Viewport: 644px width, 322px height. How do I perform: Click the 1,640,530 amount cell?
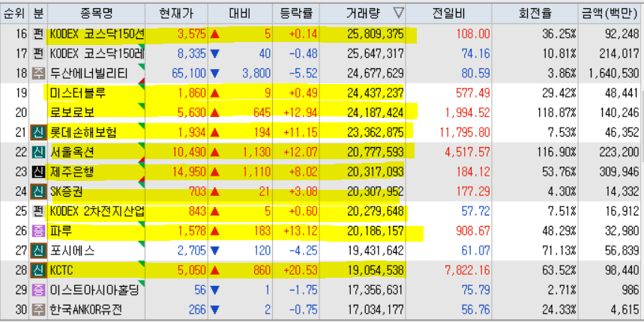[613, 74]
